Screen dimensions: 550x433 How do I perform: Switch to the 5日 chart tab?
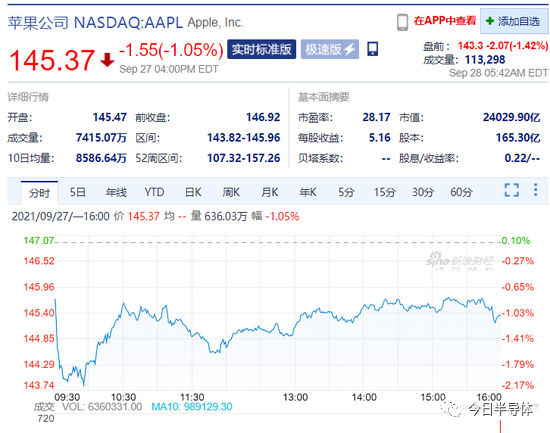tap(78, 192)
